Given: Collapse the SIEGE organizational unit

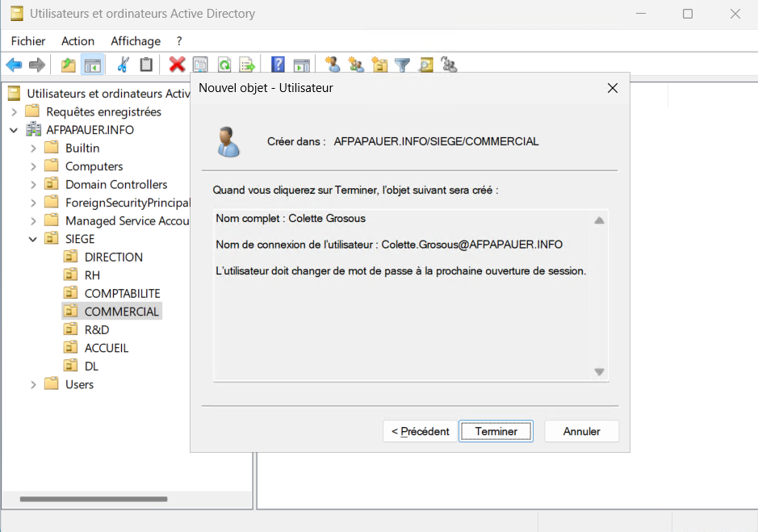Looking at the screenshot, I should point(33,239).
